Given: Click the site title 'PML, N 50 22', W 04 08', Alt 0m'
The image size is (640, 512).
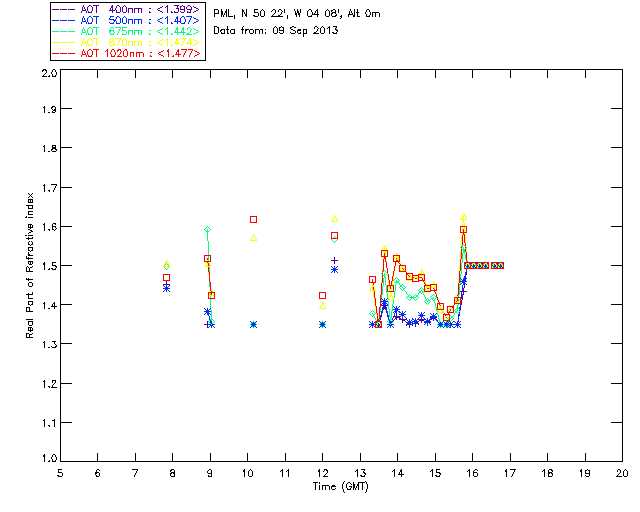Looking at the screenshot, I should click(x=297, y=13).
